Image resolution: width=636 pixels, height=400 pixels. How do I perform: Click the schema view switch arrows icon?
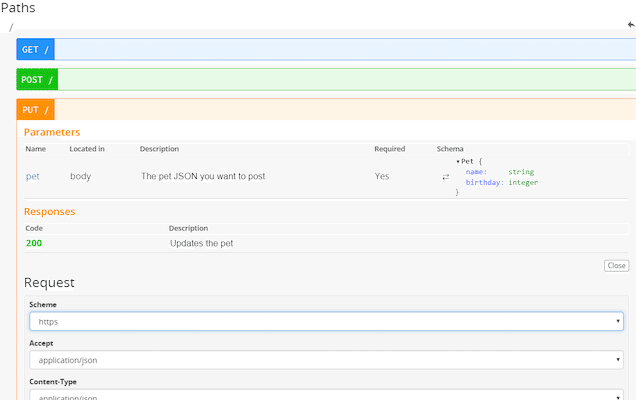pos(446,177)
